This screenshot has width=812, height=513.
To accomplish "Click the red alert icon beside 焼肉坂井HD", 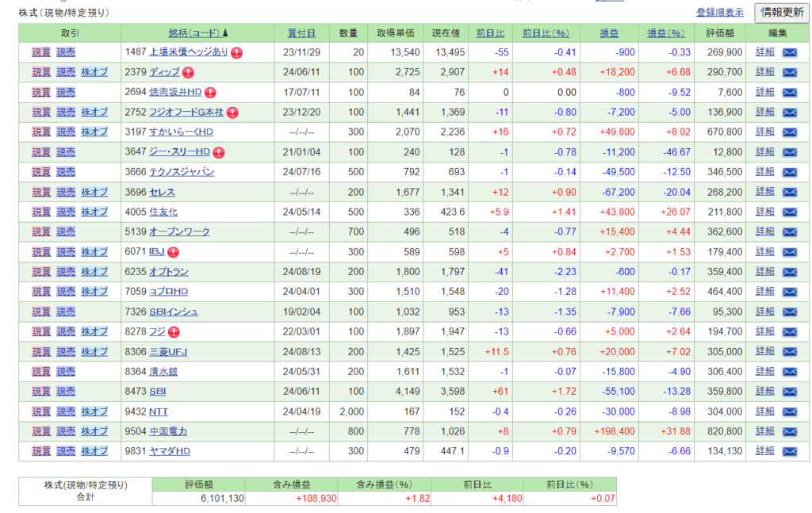I will point(210,92).
